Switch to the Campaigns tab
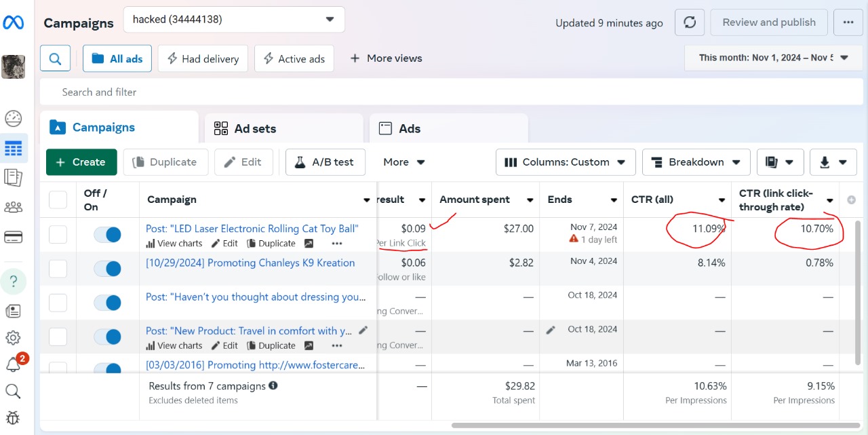The width and height of the screenshot is (868, 435). pyautogui.click(x=119, y=128)
